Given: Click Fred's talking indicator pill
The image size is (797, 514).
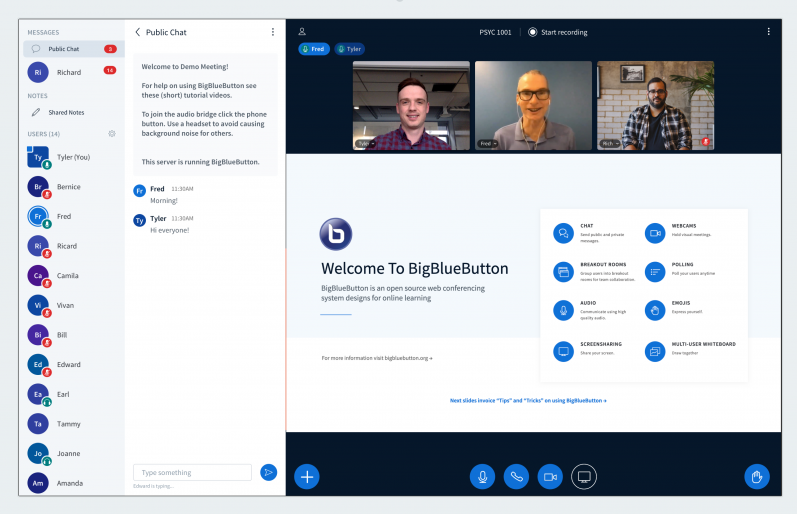Looking at the screenshot, I should click(x=314, y=49).
